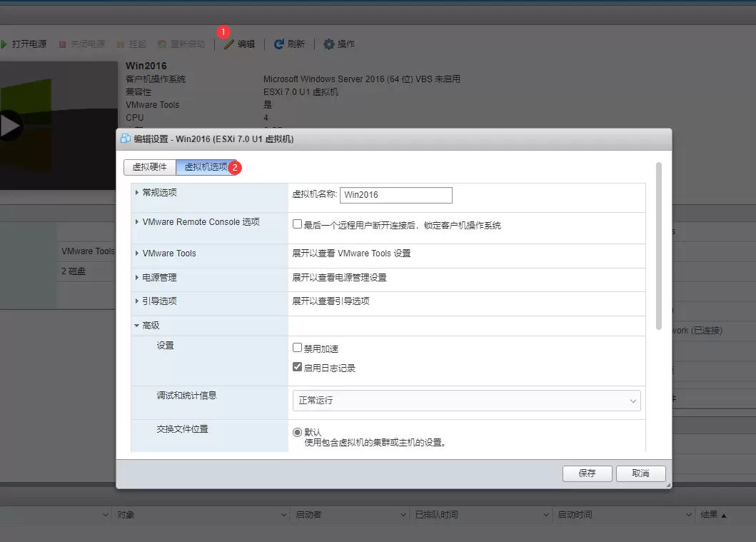Click the 虚拟机名称 input field
Image resolution: width=756 pixels, height=542 pixels.
pyautogui.click(x=395, y=195)
